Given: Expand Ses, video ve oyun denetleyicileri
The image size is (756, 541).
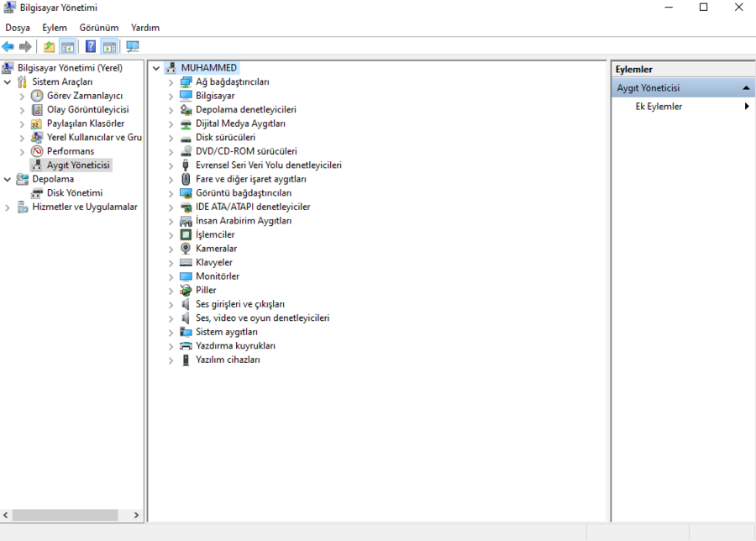Looking at the screenshot, I should point(171,318).
